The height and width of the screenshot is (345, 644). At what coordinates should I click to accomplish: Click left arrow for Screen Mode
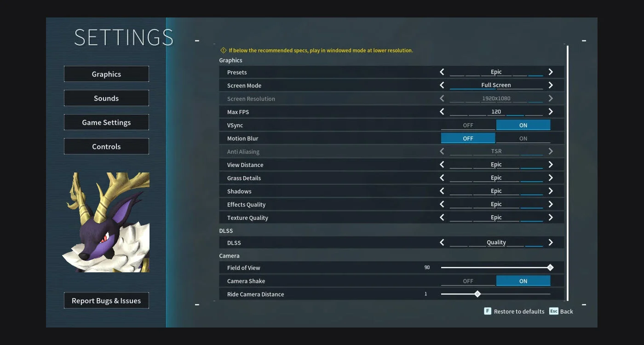[x=442, y=86]
